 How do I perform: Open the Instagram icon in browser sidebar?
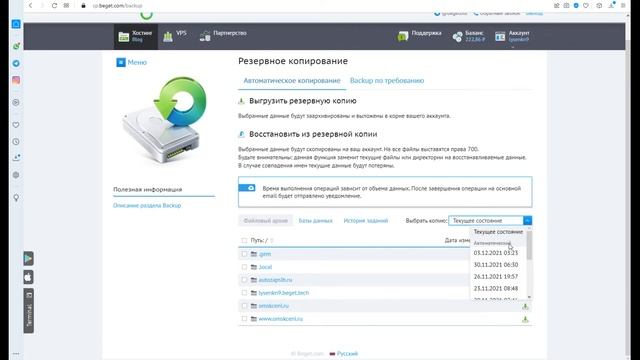[x=16, y=80]
